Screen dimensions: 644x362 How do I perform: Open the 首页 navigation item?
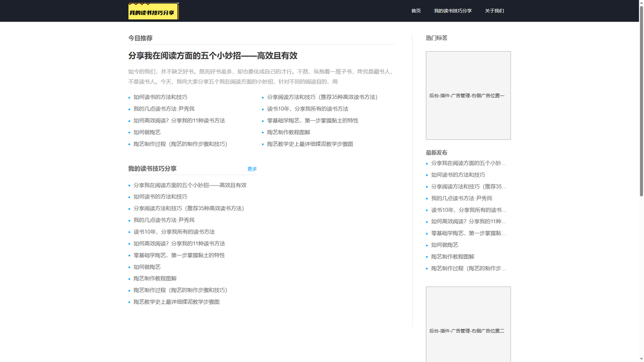[x=416, y=11]
